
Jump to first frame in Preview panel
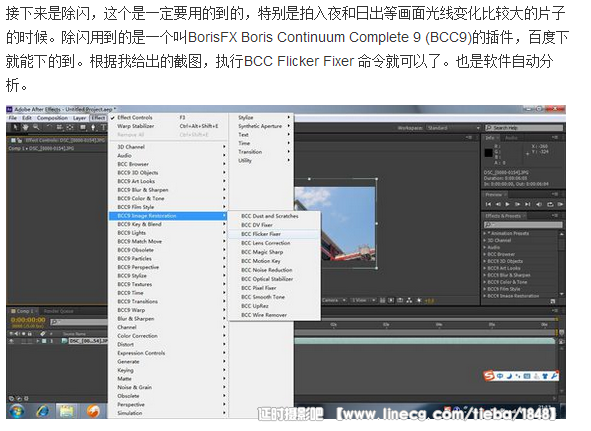(x=488, y=204)
